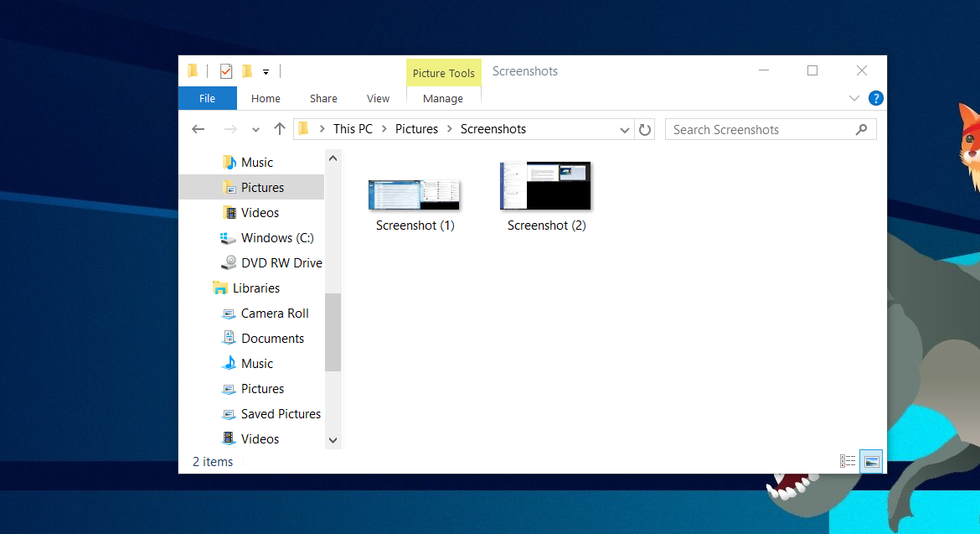Screen dimensions: 980x534
Task: Navigate up to the Pictures folder
Action: point(279,129)
